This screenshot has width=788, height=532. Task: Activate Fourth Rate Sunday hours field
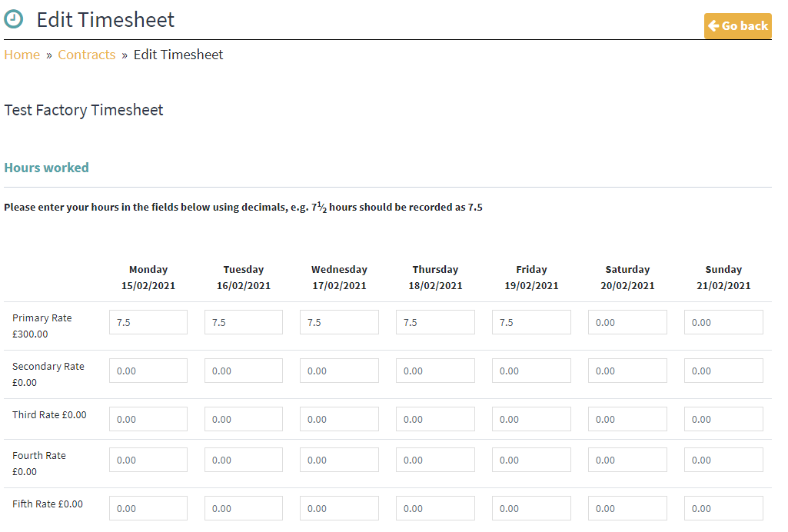(723, 460)
